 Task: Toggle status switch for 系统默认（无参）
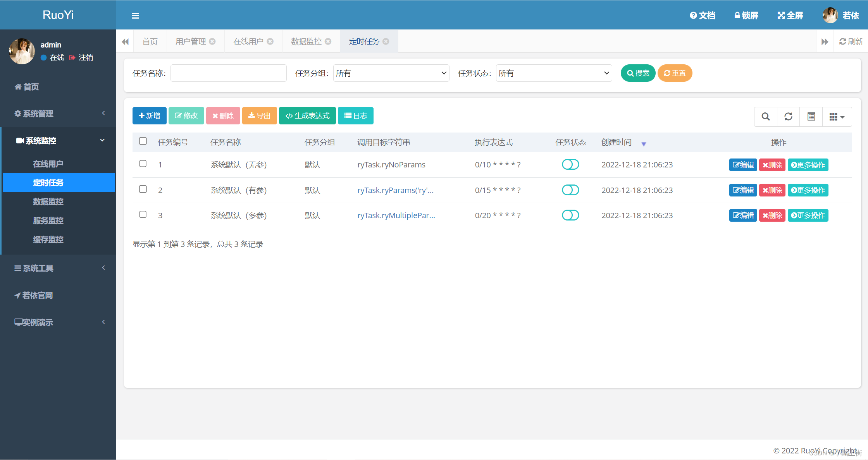pyautogui.click(x=570, y=165)
